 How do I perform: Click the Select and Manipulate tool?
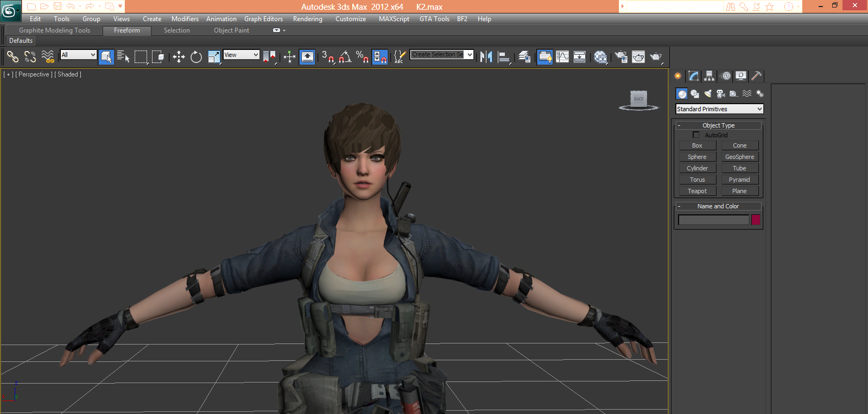click(289, 56)
